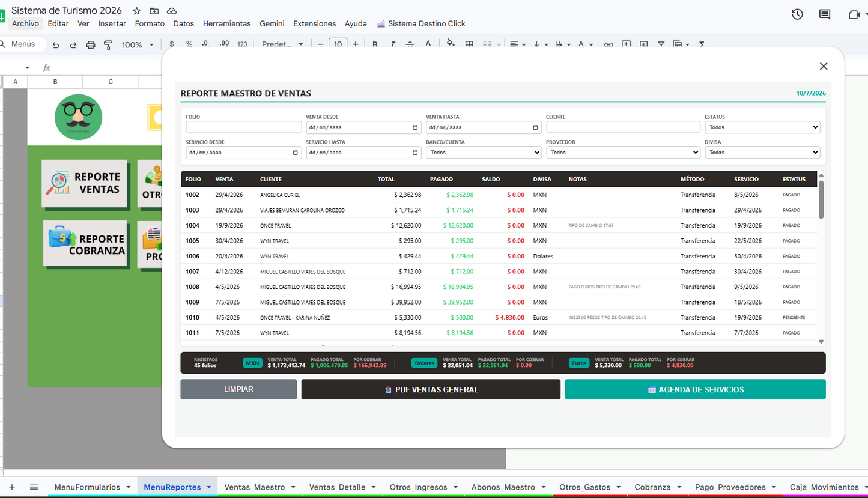The height and width of the screenshot is (498, 868).
Task: Click the REPORTE VENTAS button
Action: [84, 183]
